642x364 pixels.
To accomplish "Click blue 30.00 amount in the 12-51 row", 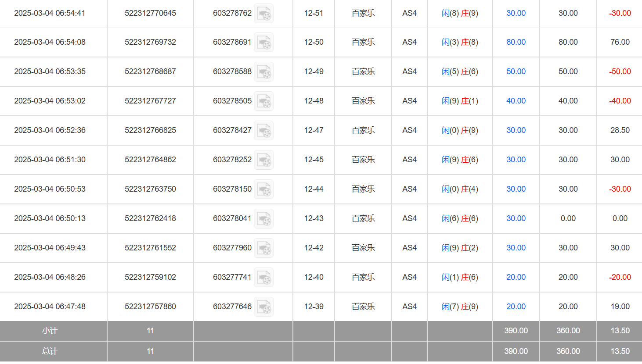I will pos(516,13).
